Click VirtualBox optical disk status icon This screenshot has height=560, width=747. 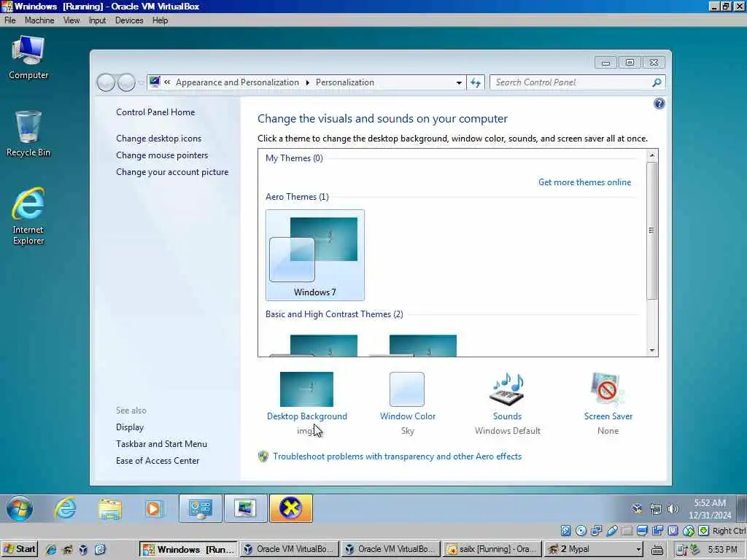click(x=581, y=531)
